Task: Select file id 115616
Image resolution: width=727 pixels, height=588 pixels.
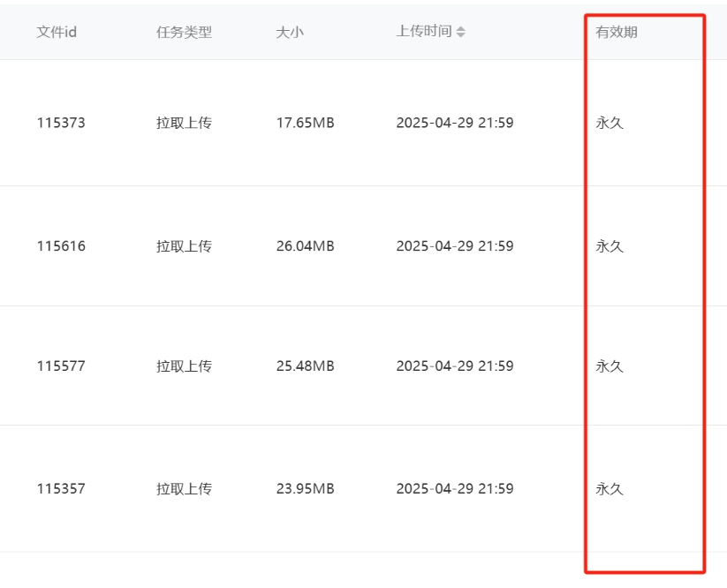Action: pyautogui.click(x=61, y=246)
